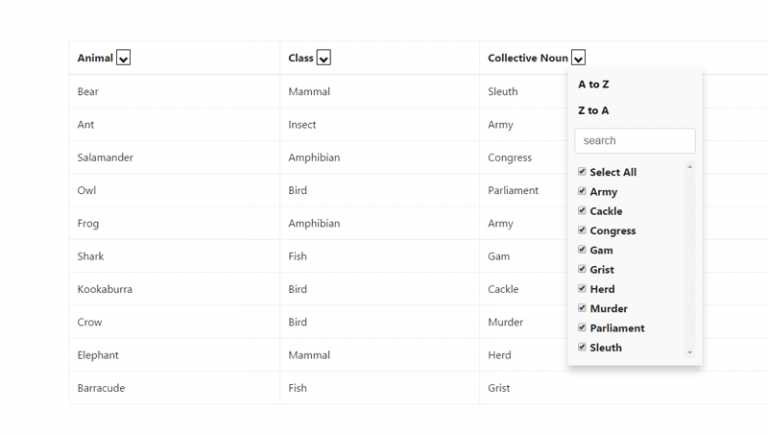Disable the Murder filter checkbox
The image size is (768, 435).
(581, 308)
